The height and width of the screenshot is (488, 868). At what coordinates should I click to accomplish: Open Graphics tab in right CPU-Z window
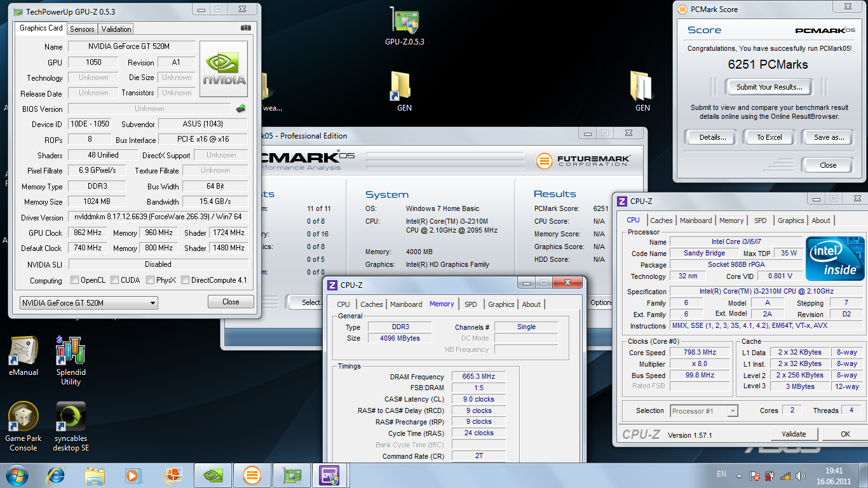790,220
